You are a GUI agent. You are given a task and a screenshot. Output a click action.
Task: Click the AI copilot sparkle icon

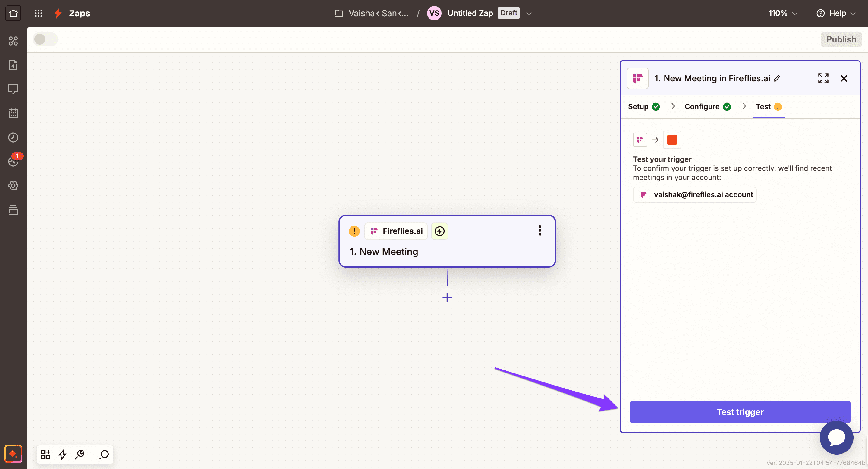coord(13,454)
